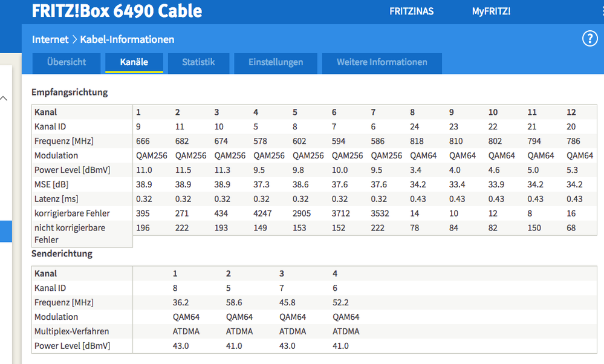Select frequency value 818
The image size is (604, 364).
tap(417, 141)
